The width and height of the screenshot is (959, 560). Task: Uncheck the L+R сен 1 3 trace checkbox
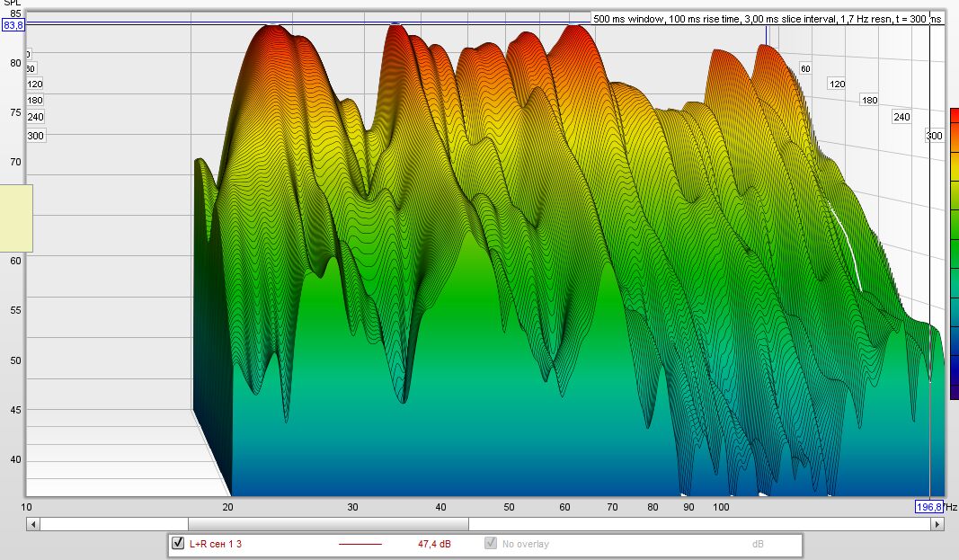pyautogui.click(x=177, y=544)
